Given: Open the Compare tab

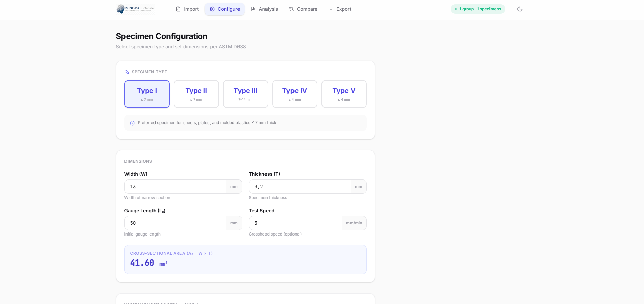Looking at the screenshot, I should tap(303, 9).
